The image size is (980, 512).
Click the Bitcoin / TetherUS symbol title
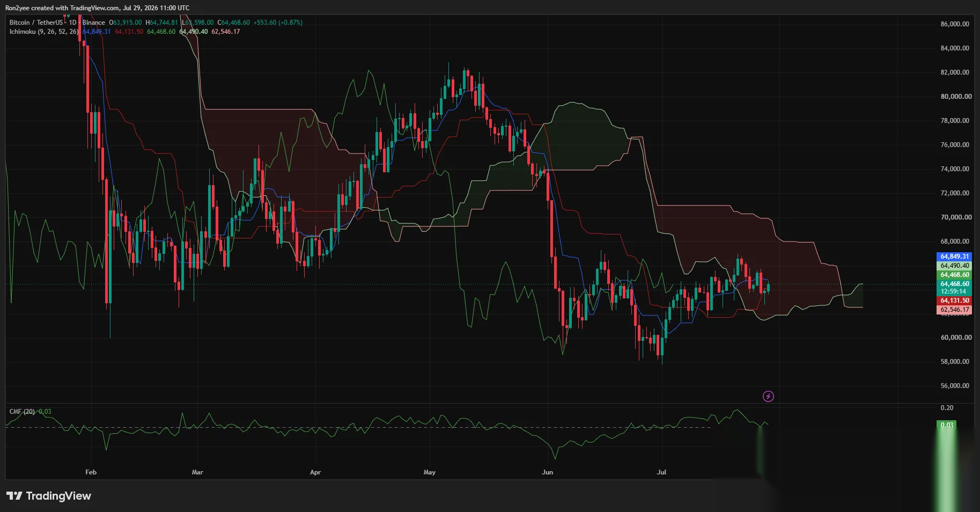coord(36,23)
